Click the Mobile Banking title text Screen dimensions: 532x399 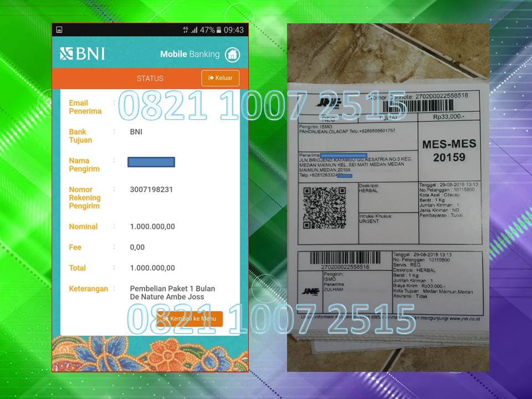(x=190, y=54)
